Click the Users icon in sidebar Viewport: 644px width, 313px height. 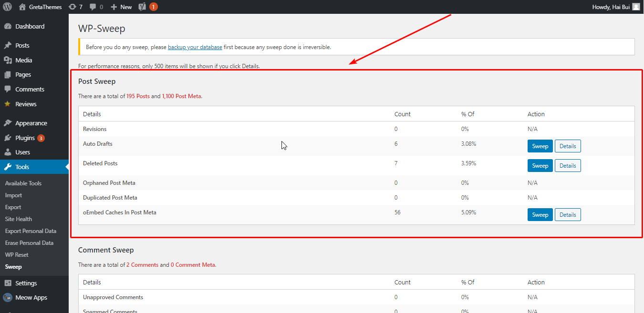[8, 152]
